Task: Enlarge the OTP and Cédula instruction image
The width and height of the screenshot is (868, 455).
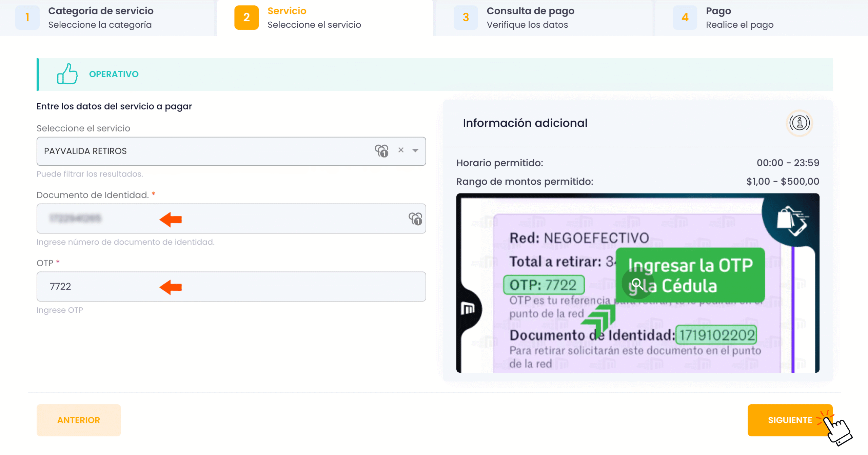Action: [x=638, y=283]
